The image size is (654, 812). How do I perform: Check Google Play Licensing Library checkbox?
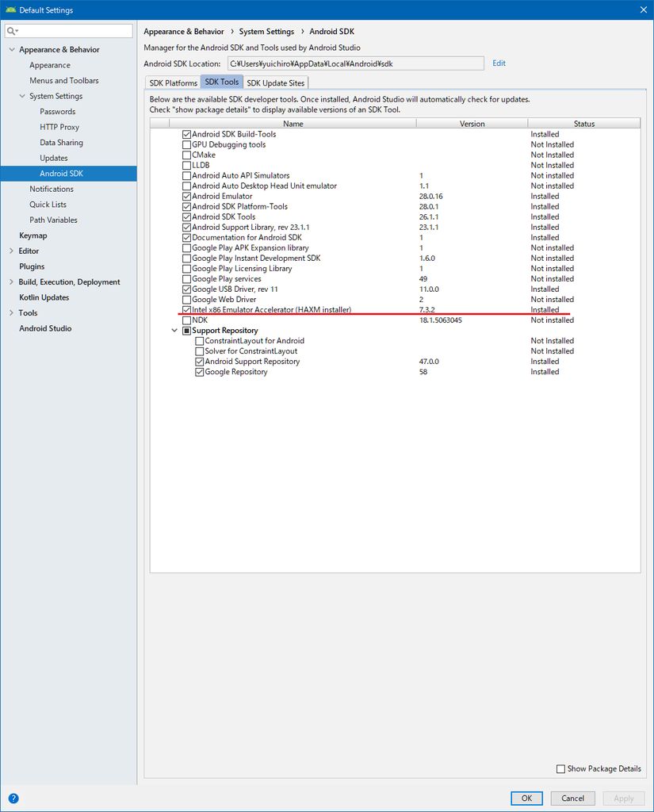pos(186,269)
